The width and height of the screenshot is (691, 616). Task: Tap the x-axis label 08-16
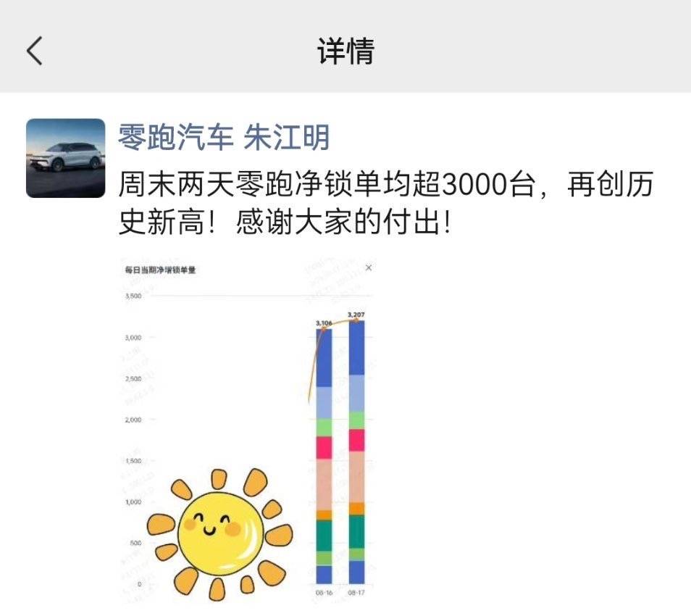coord(324,591)
